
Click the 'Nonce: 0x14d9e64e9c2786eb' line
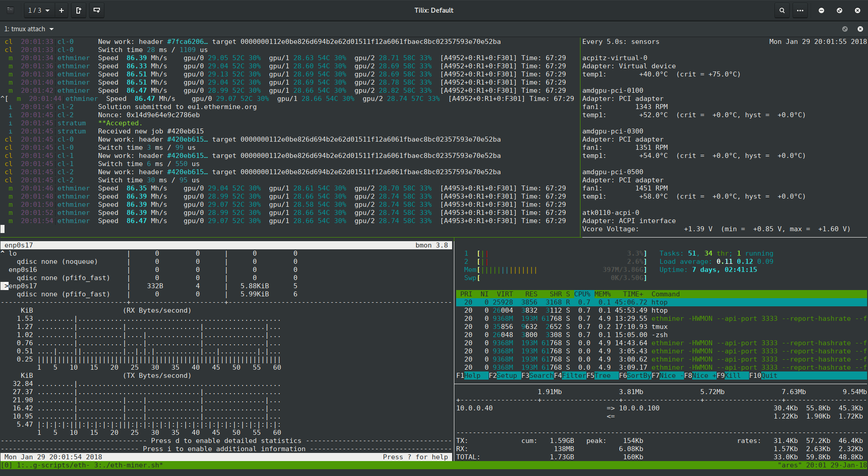(x=149, y=115)
